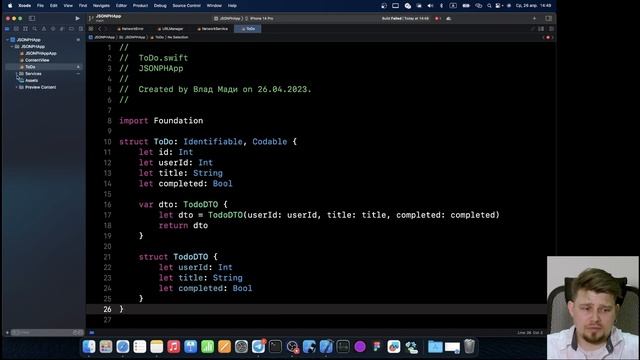
Task: Click the Spotlight search menu bar icon
Action: (x=489, y=6)
